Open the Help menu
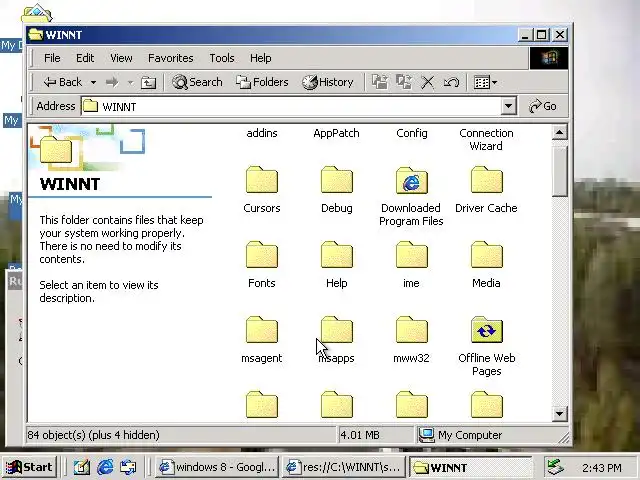 tap(260, 58)
